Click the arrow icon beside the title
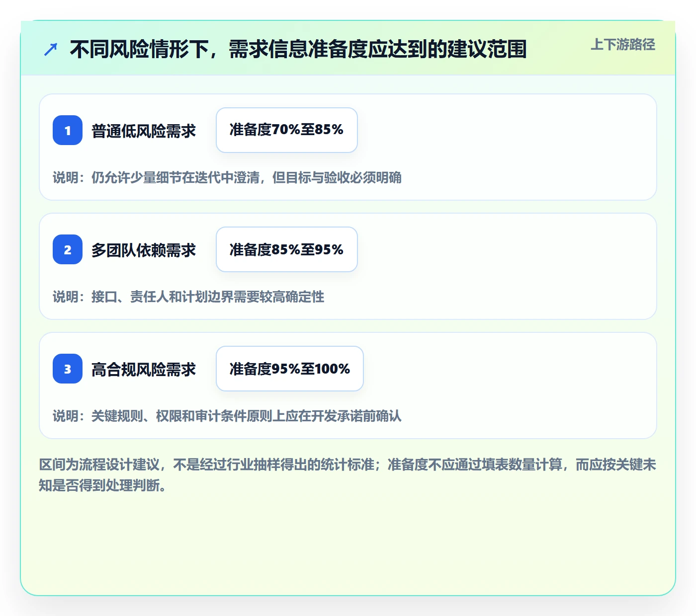The width and height of the screenshot is (696, 616). (x=51, y=49)
